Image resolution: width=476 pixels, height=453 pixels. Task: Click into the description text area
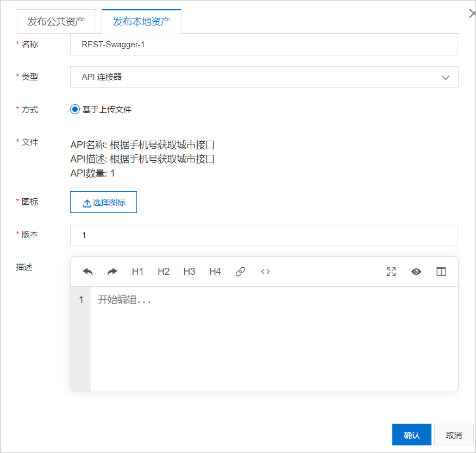click(274, 339)
